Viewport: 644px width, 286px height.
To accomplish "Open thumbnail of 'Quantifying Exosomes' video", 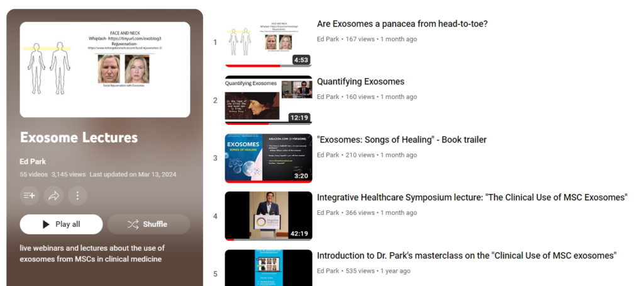I will coord(269,100).
